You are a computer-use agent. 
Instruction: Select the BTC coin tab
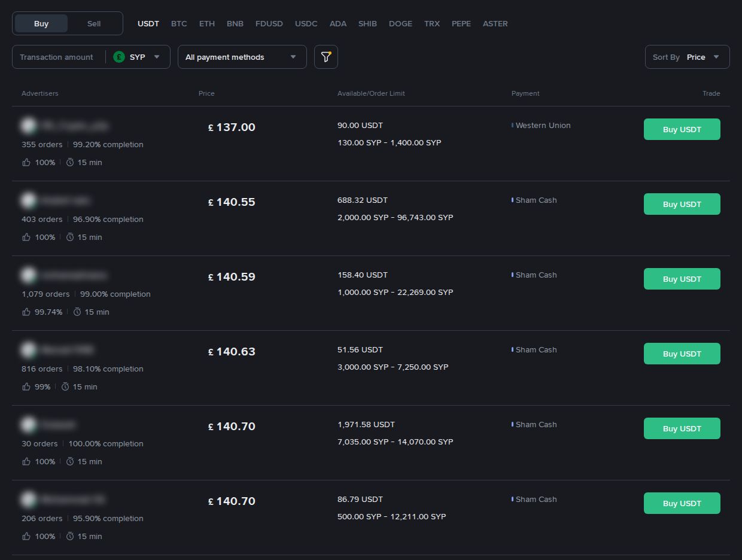[179, 23]
